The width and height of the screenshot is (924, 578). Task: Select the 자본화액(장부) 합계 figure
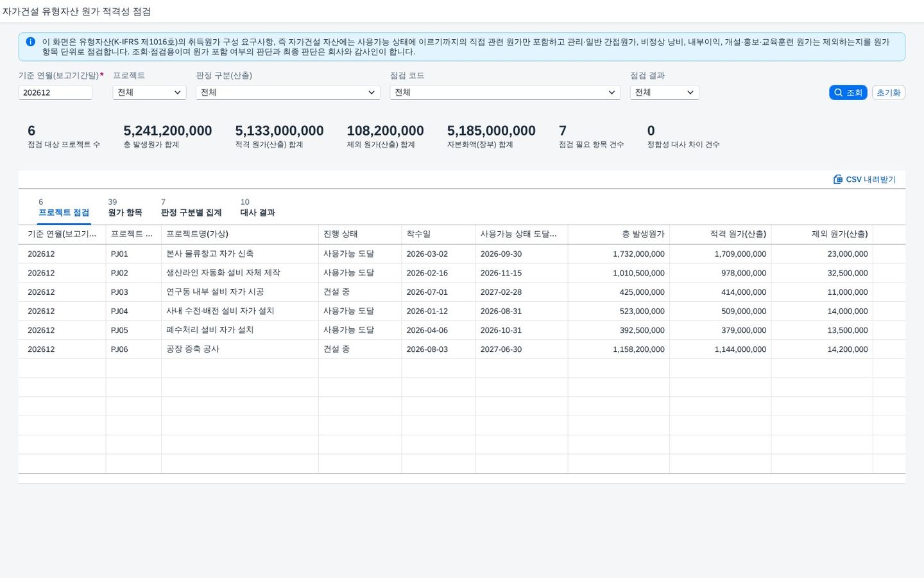[x=491, y=131]
